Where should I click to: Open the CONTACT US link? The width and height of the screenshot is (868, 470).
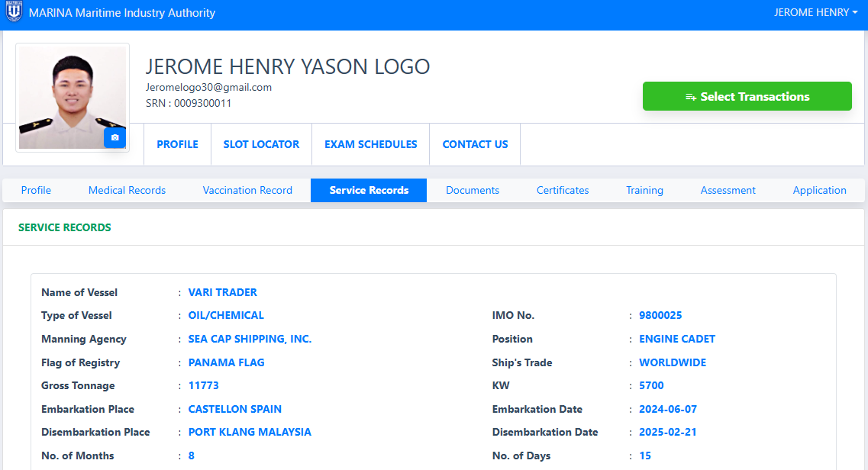[475, 144]
